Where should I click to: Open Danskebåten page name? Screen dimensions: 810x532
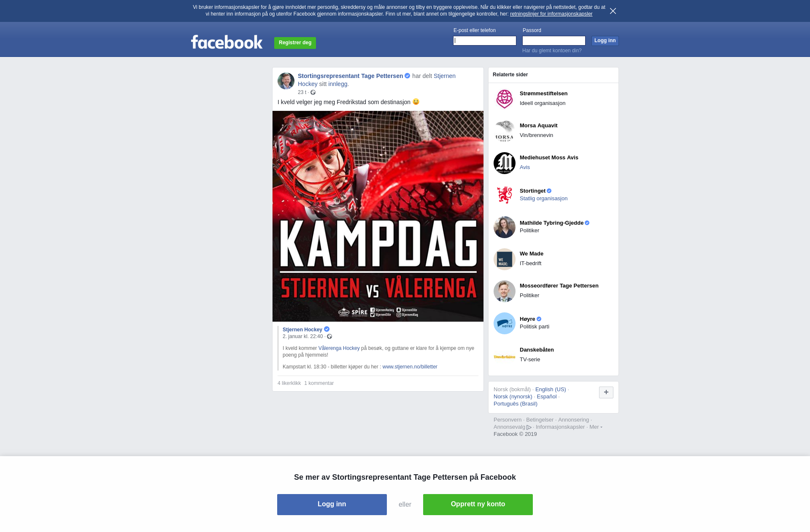click(x=537, y=350)
